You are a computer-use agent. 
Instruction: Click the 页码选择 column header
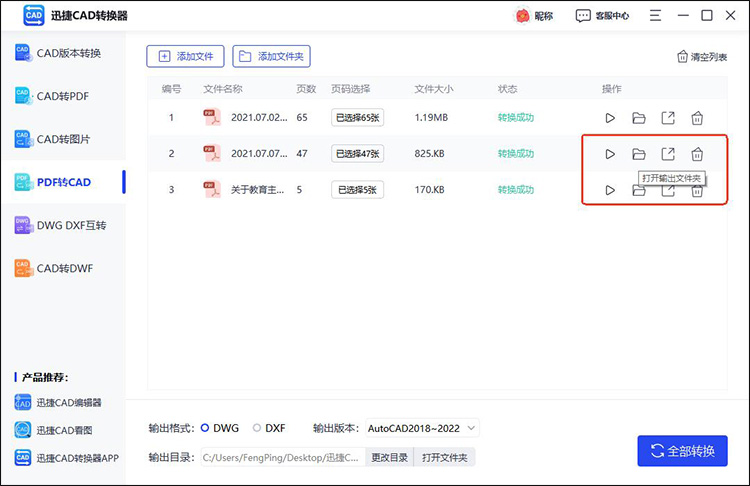click(351, 89)
